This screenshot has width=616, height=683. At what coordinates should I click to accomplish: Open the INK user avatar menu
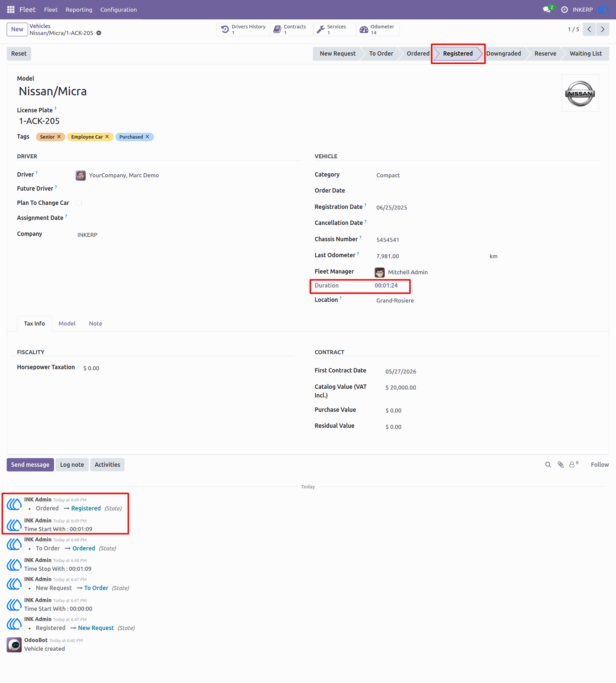(x=604, y=10)
